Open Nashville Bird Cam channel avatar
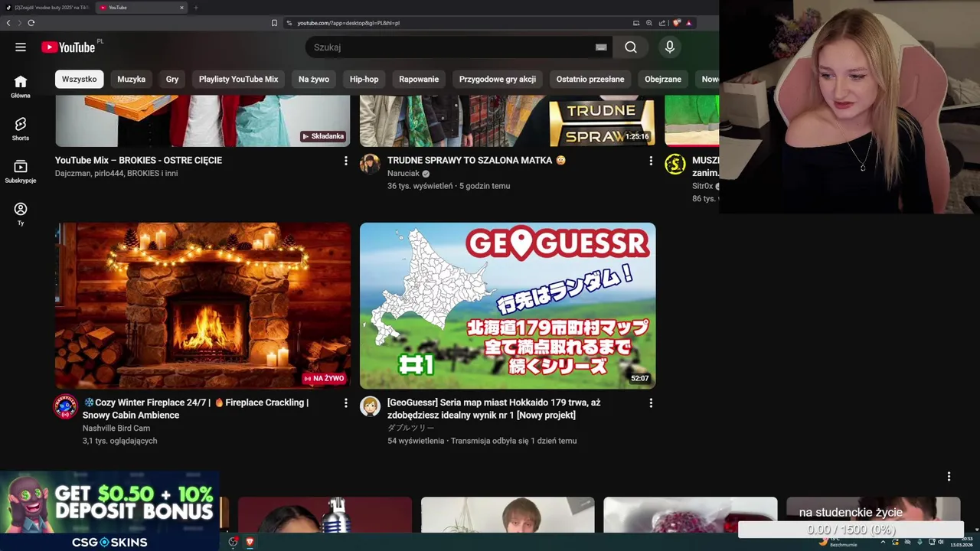 click(x=65, y=406)
